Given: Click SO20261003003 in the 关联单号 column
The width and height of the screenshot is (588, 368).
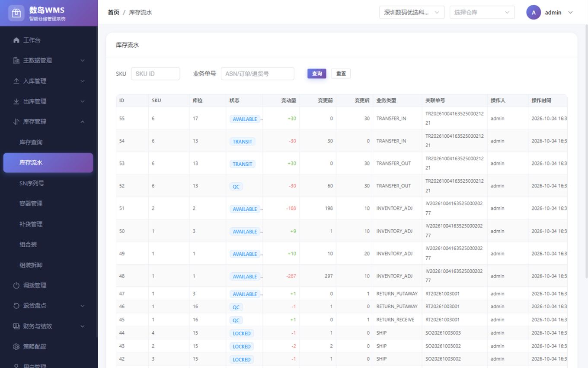Looking at the screenshot, I should tap(443, 333).
